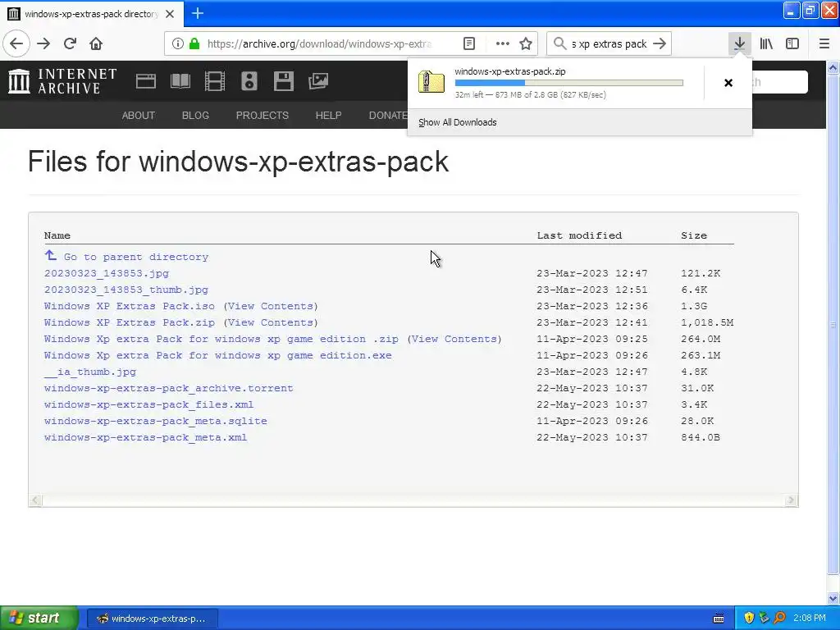The height and width of the screenshot is (630, 840).
Task: Reload the current page
Action: point(70,43)
